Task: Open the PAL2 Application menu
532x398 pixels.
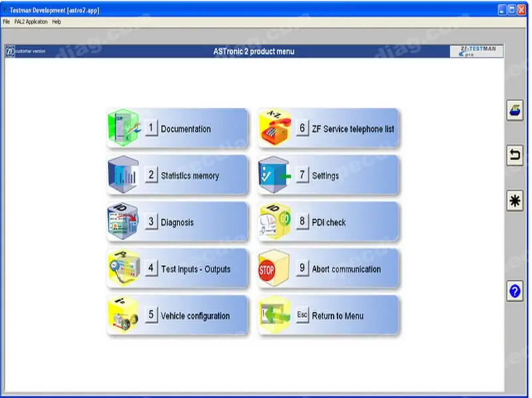Action: (x=31, y=21)
